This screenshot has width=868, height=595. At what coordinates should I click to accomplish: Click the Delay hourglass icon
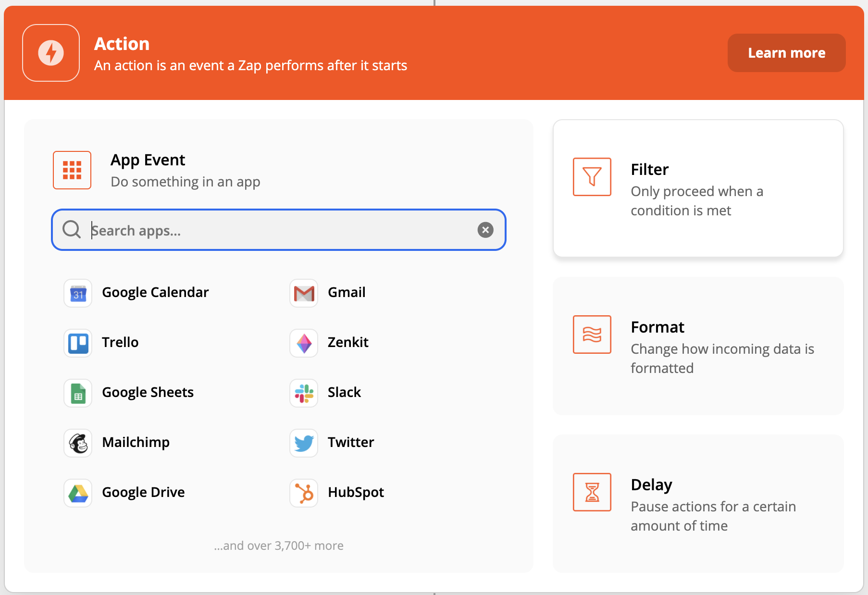pyautogui.click(x=592, y=492)
